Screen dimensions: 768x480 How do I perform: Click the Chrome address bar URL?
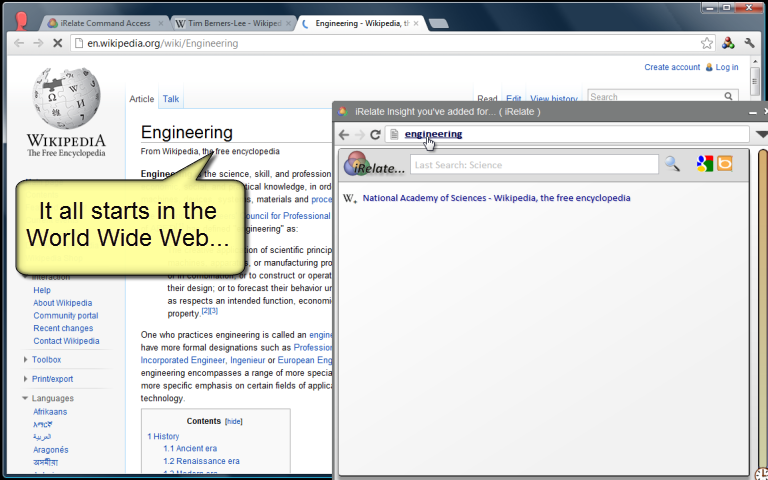click(x=162, y=43)
